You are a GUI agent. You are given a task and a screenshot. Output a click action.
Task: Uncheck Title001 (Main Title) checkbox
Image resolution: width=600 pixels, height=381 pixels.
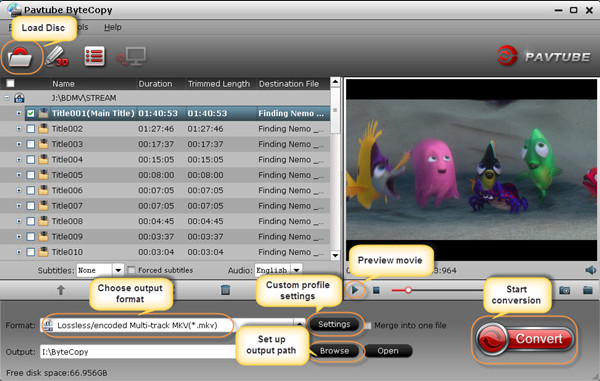[31, 113]
